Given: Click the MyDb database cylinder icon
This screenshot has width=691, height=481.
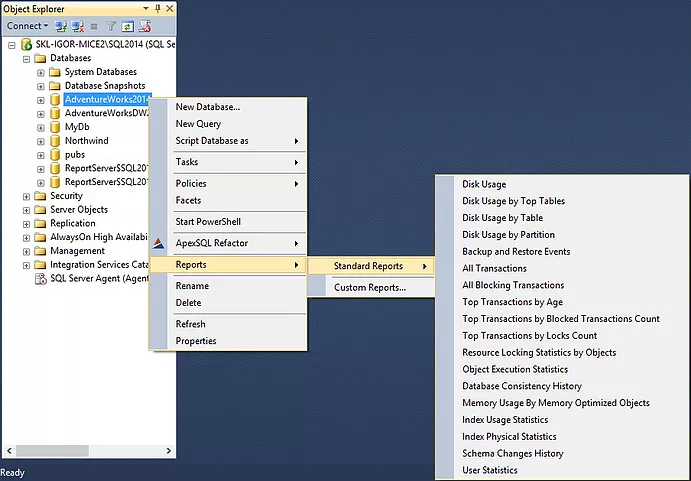Looking at the screenshot, I should (55, 127).
